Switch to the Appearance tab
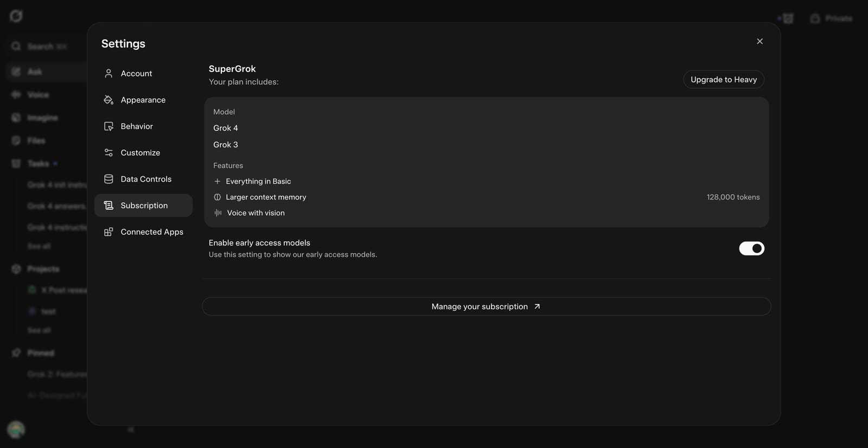Screen dimensions: 868x448 coord(143,100)
